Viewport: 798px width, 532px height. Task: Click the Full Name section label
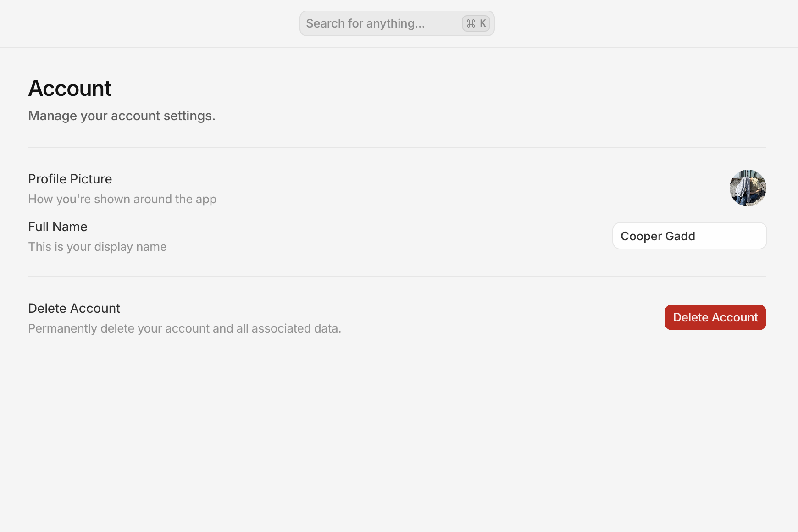point(58,227)
